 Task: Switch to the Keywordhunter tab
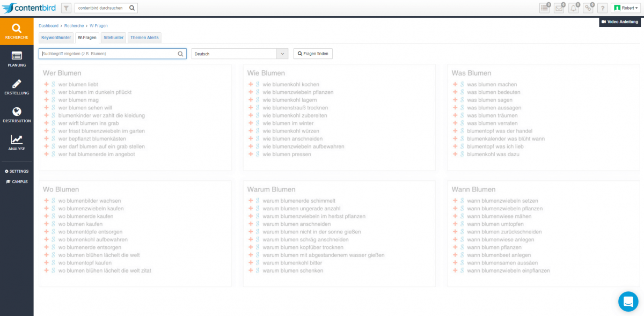click(x=56, y=38)
